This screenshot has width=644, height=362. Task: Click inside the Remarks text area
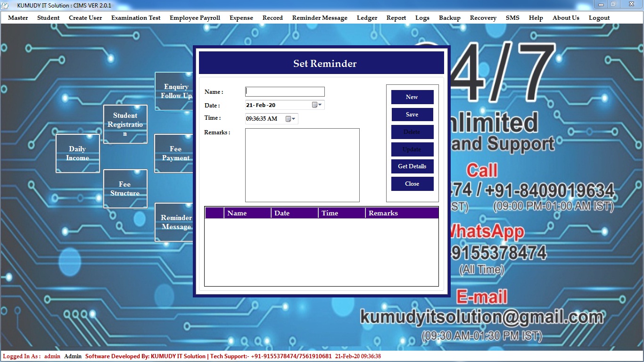coord(302,165)
